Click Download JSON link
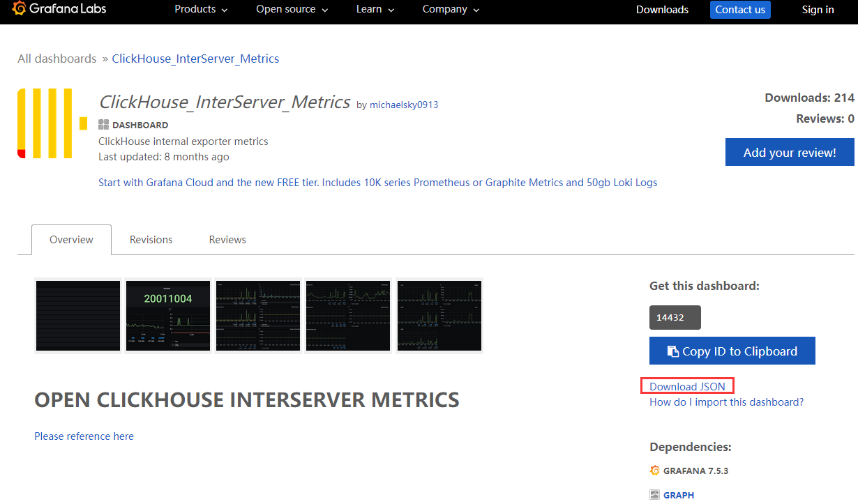Screen dimensions: 858x504 pyautogui.click(x=687, y=386)
